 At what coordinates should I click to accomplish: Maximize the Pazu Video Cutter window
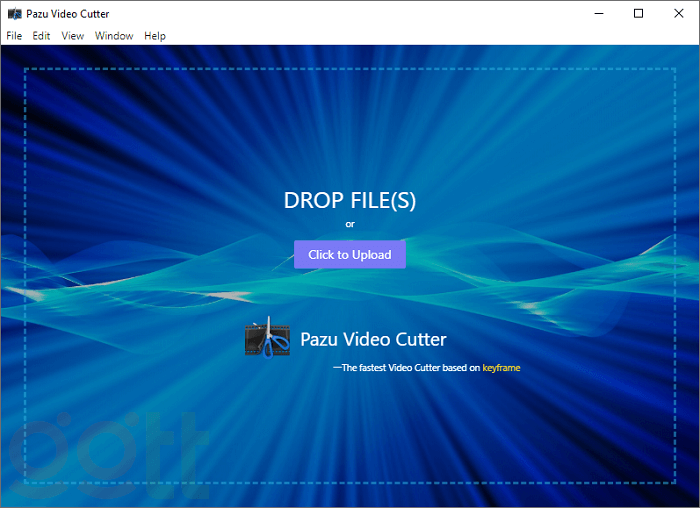click(x=639, y=14)
